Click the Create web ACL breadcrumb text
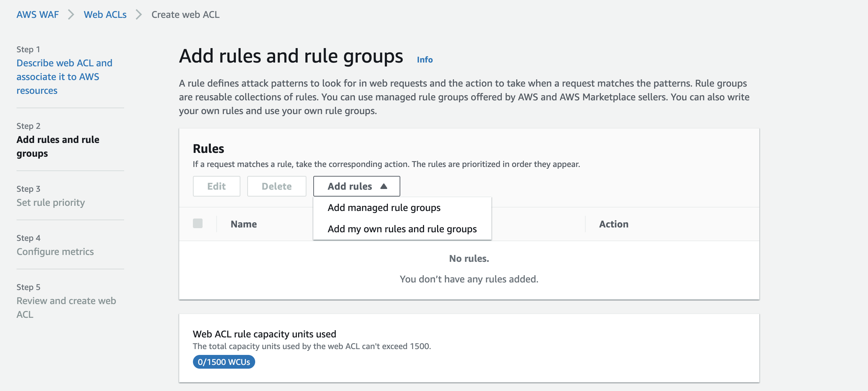868x391 pixels. coord(185,15)
